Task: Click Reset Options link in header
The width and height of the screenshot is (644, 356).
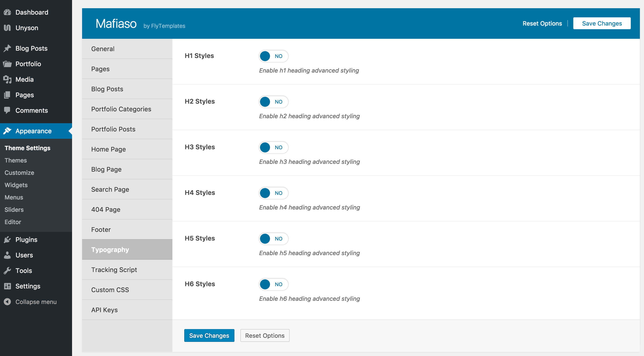Action: (x=542, y=24)
